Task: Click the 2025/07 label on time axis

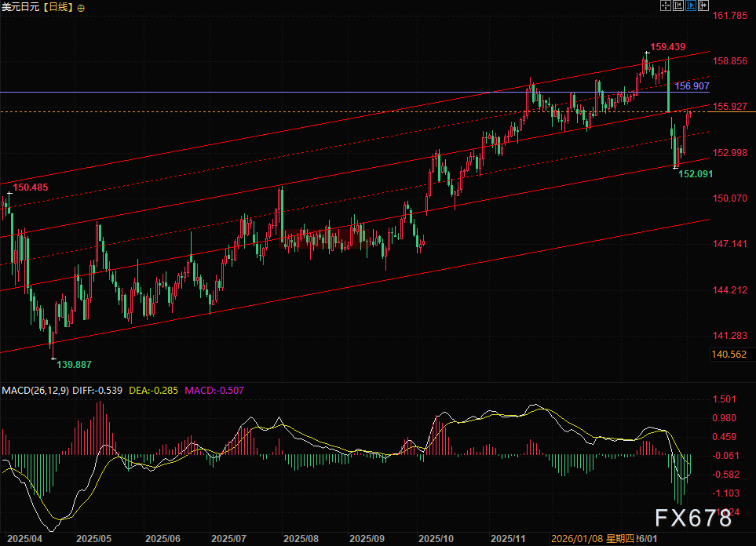Action: (228, 539)
